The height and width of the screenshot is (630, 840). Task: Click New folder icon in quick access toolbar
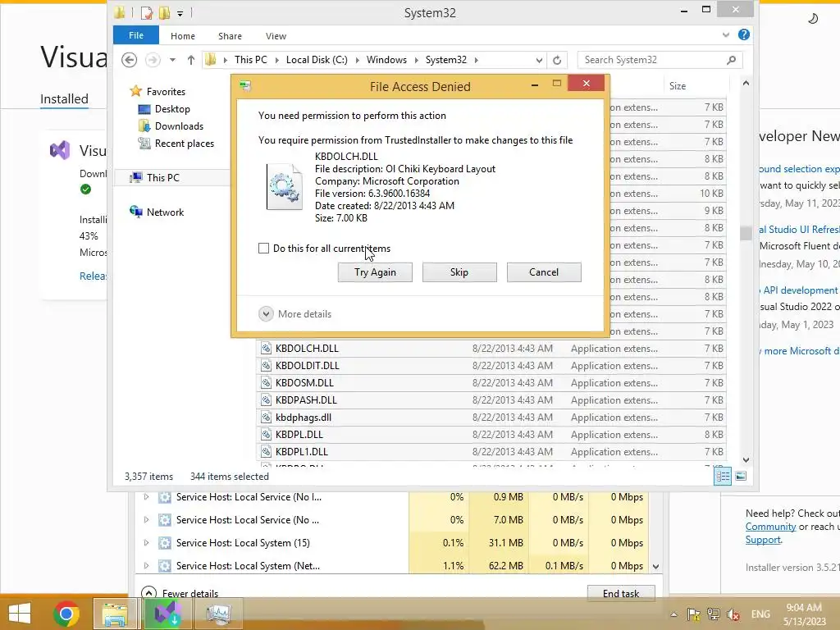coord(164,13)
